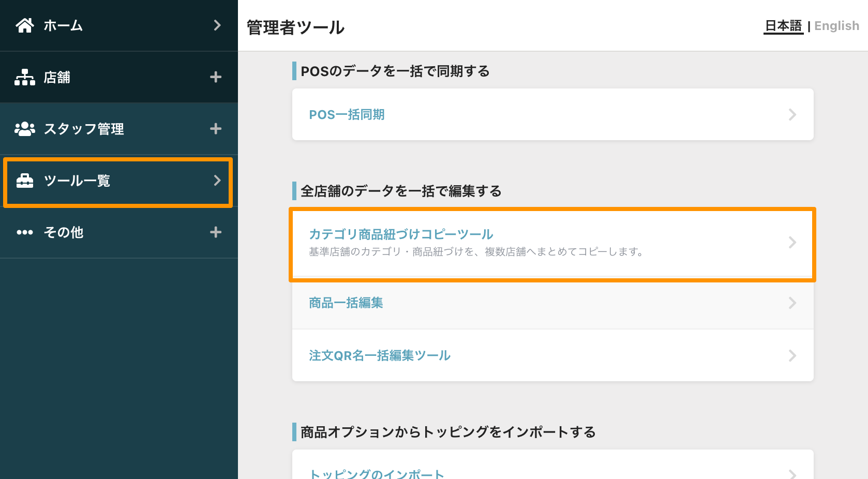Open the ホーム menu item
868x479 pixels.
coord(119,25)
